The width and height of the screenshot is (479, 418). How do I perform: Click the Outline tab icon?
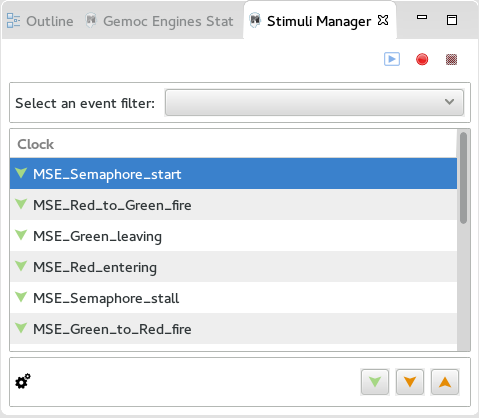(14, 21)
